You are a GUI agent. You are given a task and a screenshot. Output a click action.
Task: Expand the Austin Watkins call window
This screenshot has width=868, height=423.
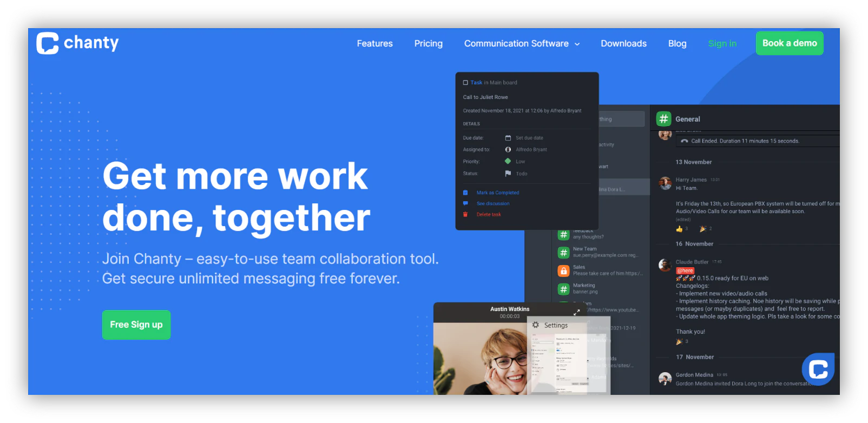pos(577,312)
